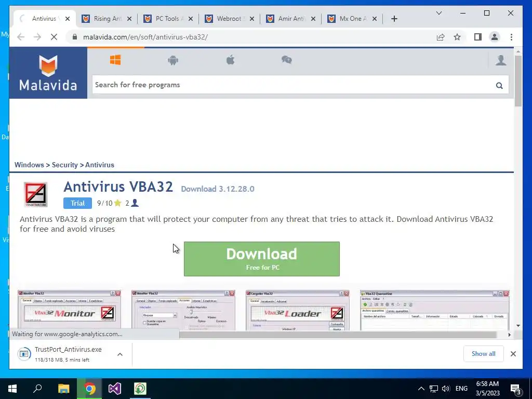This screenshot has height=399, width=532.
Task: Close the Webroot tab
Action: [x=252, y=19]
